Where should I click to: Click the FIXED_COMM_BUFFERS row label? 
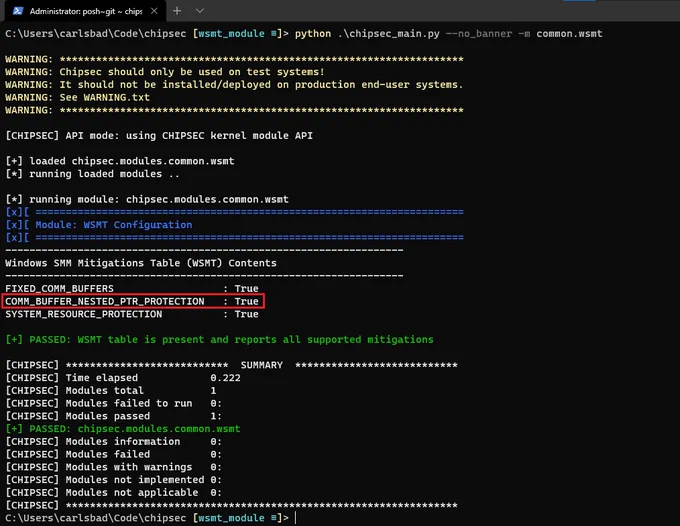(59, 289)
